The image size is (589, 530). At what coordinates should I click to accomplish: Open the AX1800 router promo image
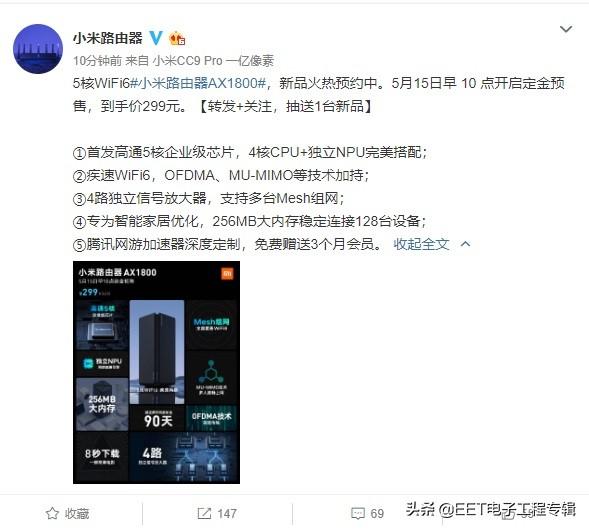click(156, 372)
